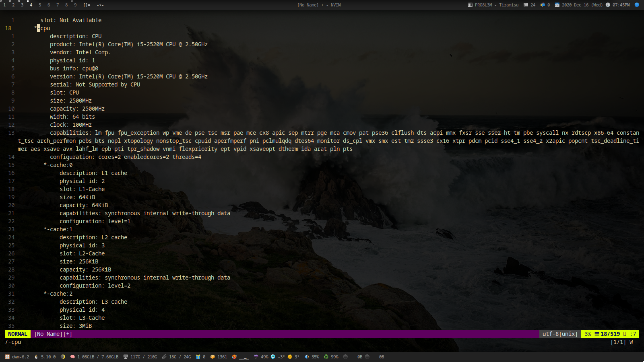644x362 pixels.
Task: Place cursor on *-cache:1 section header
Action: tap(58, 229)
